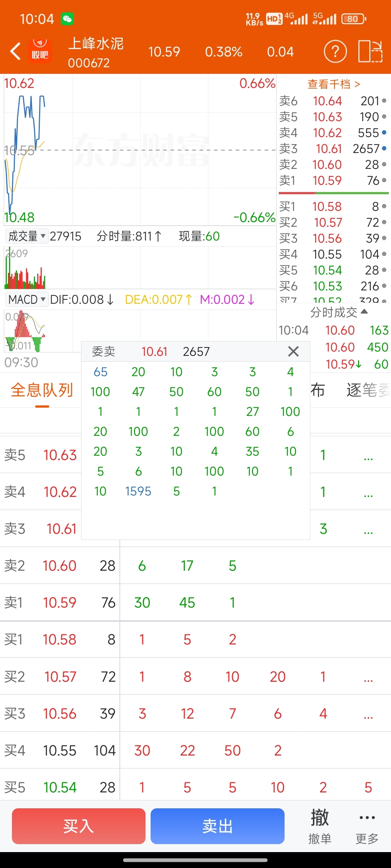Tap stock code 000672
Image resolution: width=391 pixels, height=868 pixels.
[x=89, y=63]
